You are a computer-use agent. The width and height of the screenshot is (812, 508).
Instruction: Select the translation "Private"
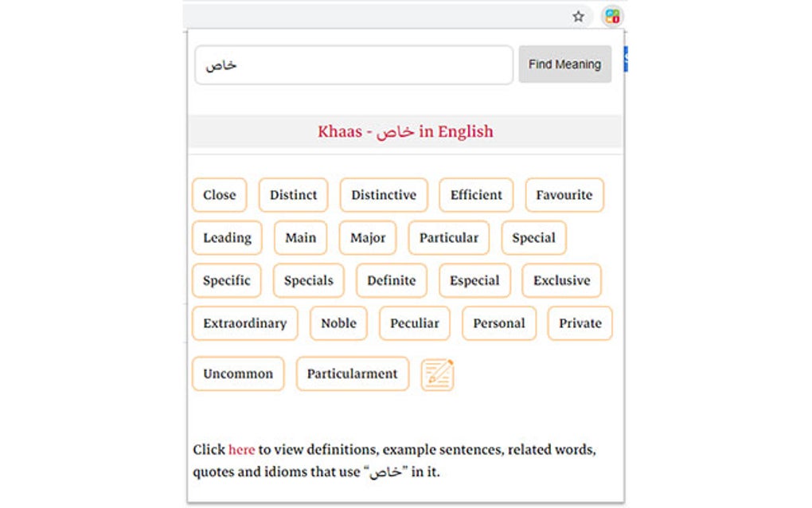tap(580, 323)
